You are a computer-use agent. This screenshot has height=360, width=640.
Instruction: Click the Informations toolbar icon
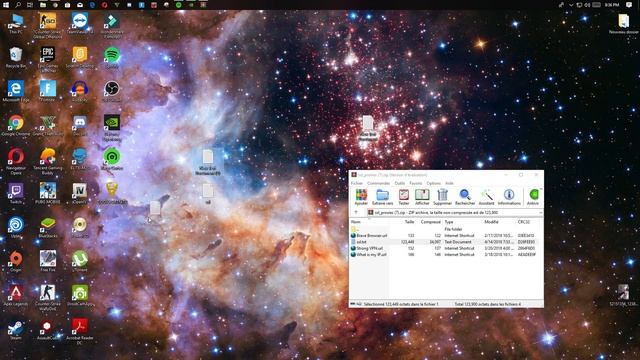[x=509, y=197]
